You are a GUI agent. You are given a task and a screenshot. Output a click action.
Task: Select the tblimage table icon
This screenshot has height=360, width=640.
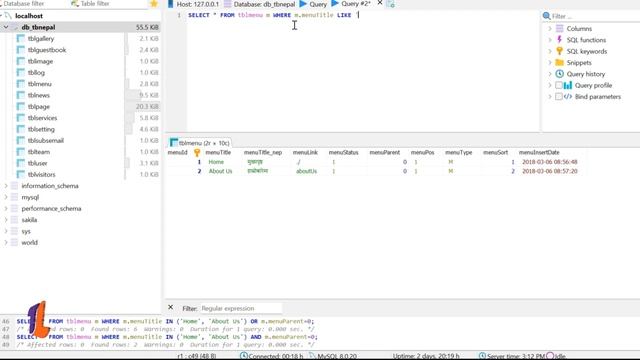20,61
